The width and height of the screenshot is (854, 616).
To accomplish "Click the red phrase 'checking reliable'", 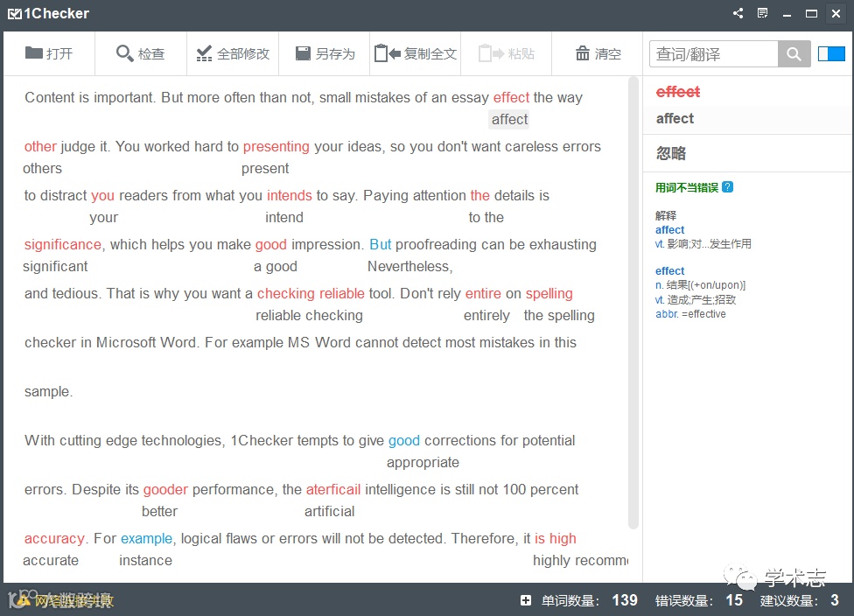I will (311, 294).
